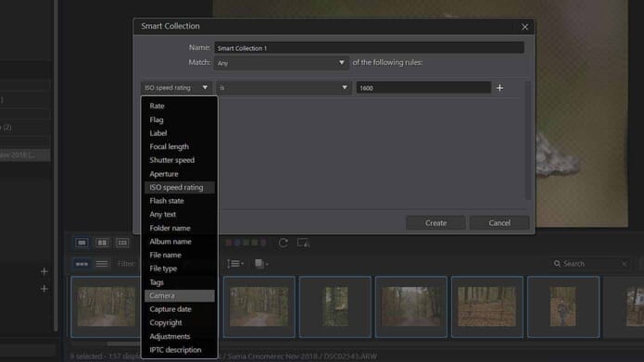Close the Smart Collection dialog
Screen dimensions: 644x362
pos(524,27)
